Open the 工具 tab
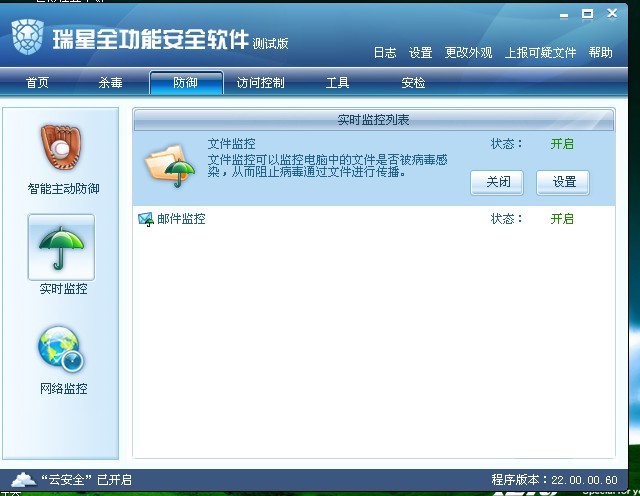This screenshot has width=640, height=496. pyautogui.click(x=337, y=83)
